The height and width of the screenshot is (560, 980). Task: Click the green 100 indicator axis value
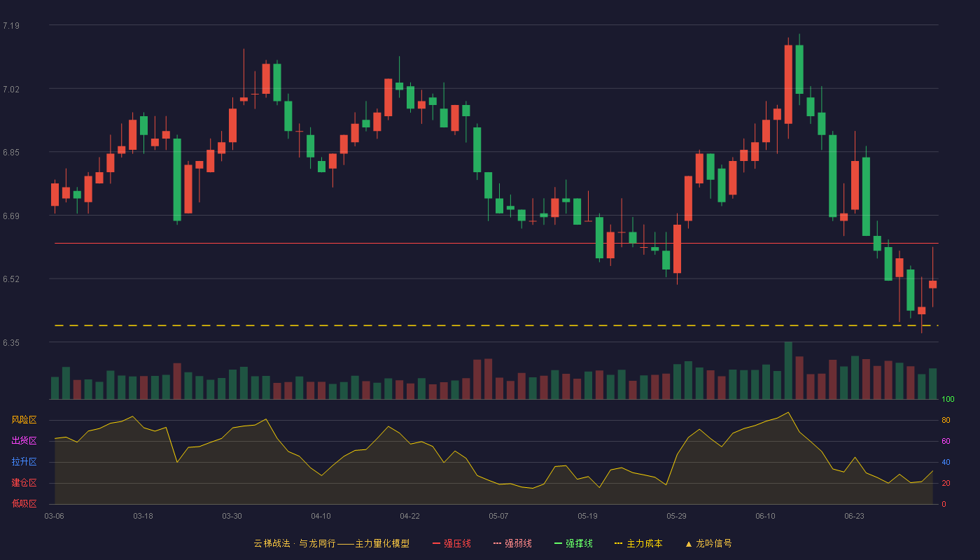coord(948,399)
